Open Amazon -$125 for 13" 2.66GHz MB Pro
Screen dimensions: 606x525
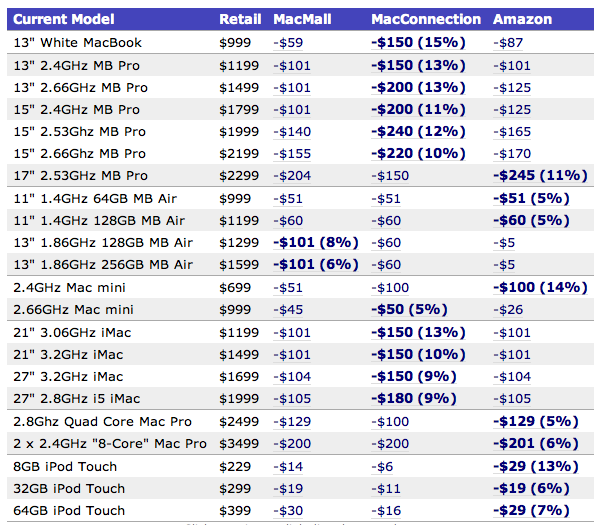click(512, 87)
